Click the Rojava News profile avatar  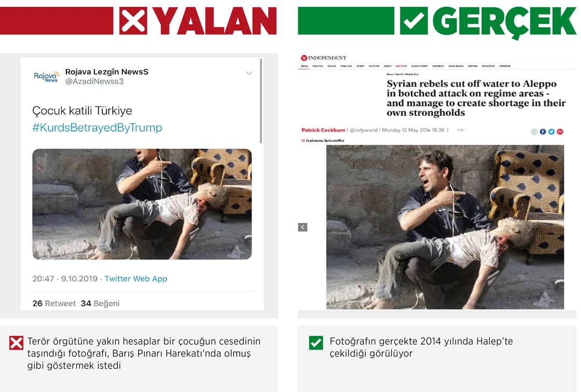click(x=46, y=76)
